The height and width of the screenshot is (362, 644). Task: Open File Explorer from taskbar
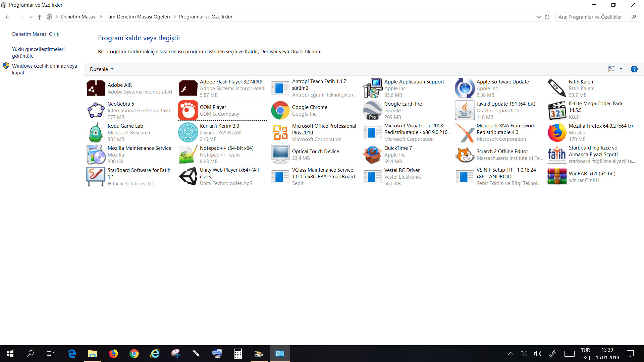pyautogui.click(x=93, y=354)
